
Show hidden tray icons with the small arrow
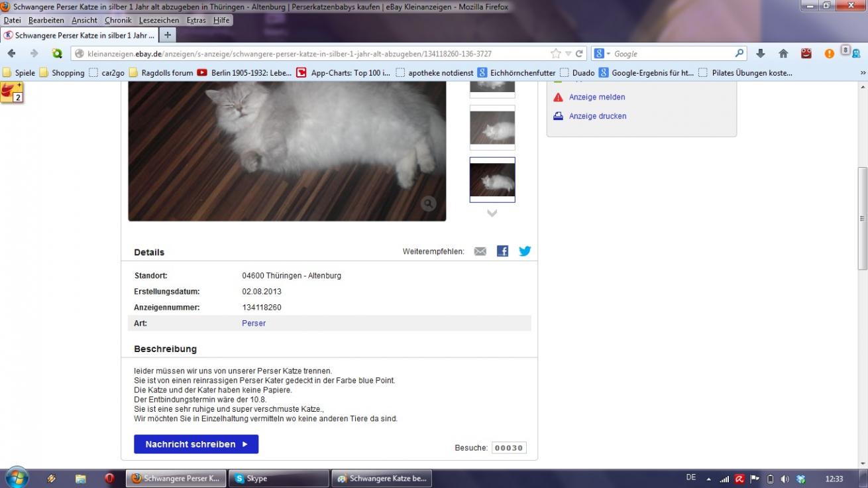(709, 479)
